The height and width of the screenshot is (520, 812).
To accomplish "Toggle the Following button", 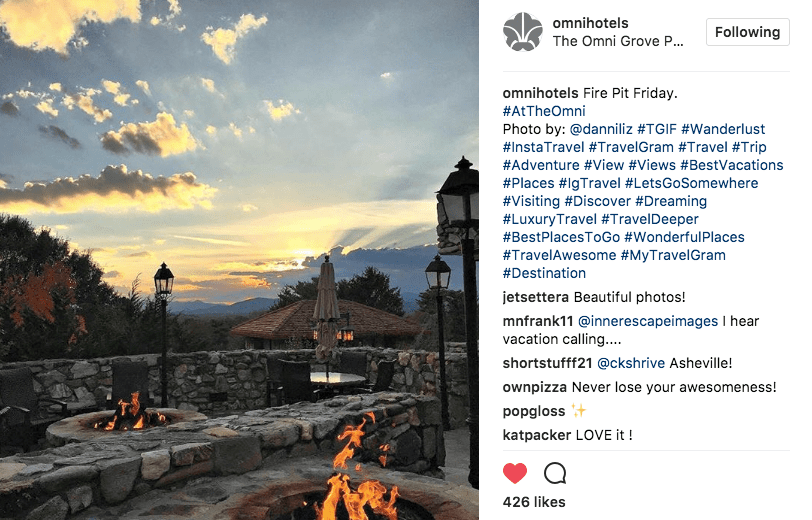I will (x=747, y=32).
